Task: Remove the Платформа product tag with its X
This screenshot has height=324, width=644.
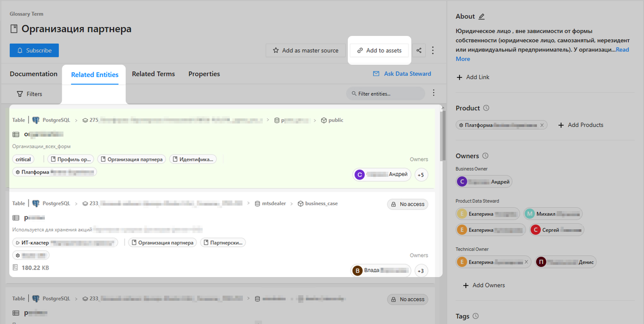Action: pyautogui.click(x=542, y=125)
